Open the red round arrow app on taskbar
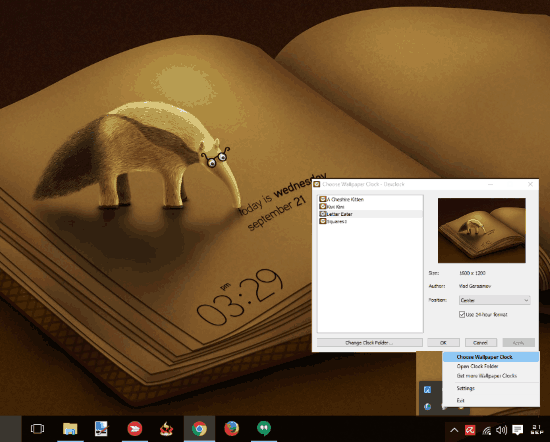Screen dimensions: 550x442 134,429
